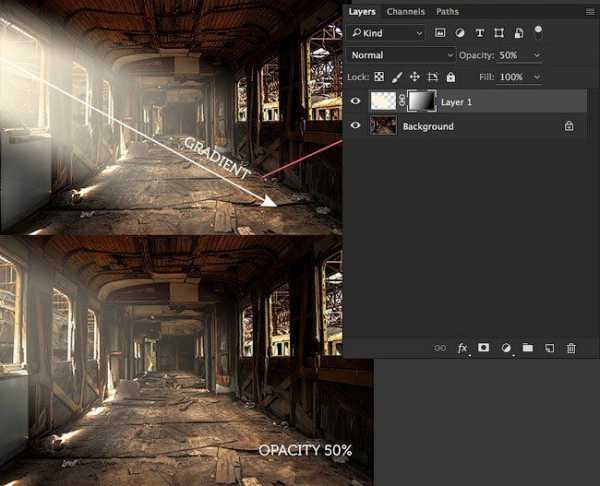Add a layer style via fx icon
The height and width of the screenshot is (486, 600).
(463, 348)
